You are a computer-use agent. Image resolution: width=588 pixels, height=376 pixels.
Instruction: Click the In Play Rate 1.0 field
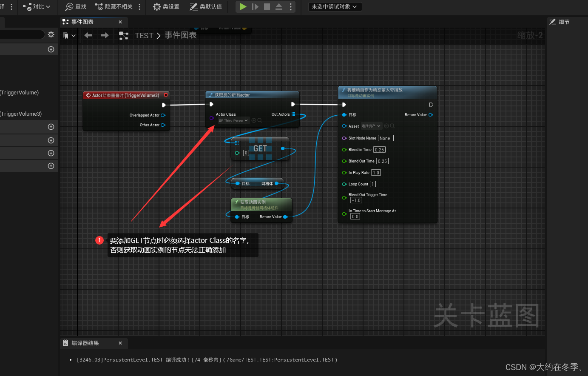point(376,173)
